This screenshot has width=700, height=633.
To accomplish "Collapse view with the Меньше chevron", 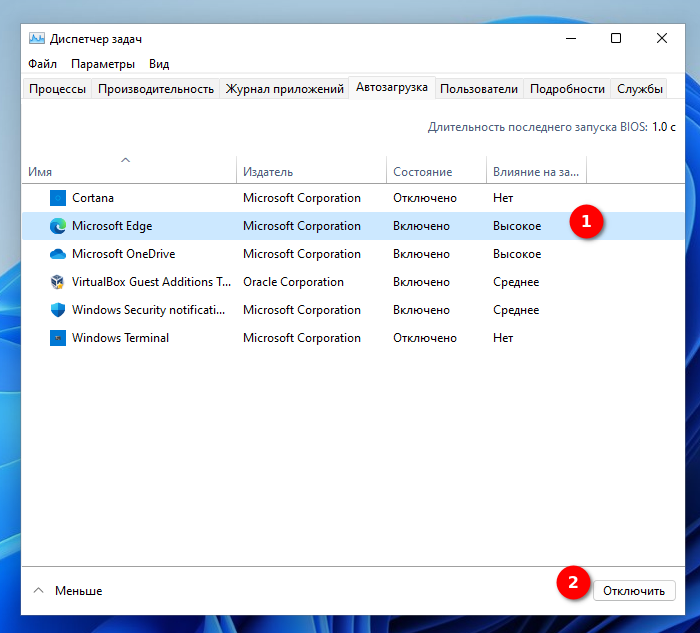I will click(x=38, y=591).
